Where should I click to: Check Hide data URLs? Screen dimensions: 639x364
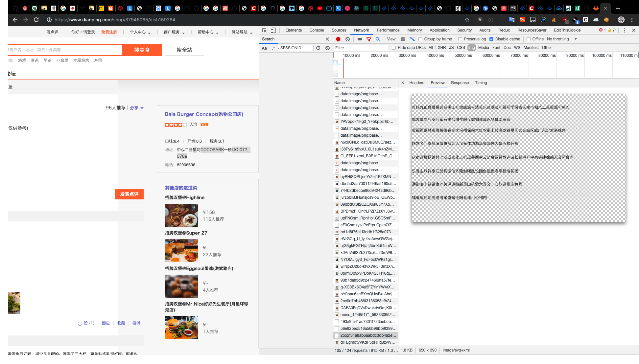(x=394, y=48)
